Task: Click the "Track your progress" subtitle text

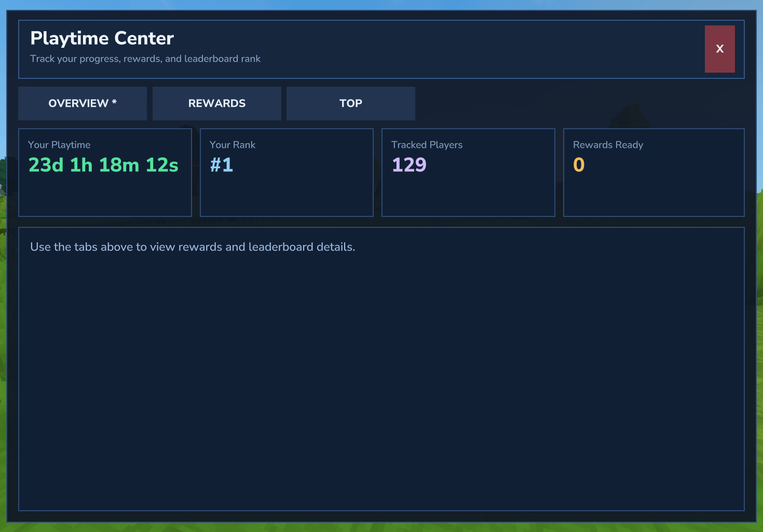Action: tap(145, 59)
